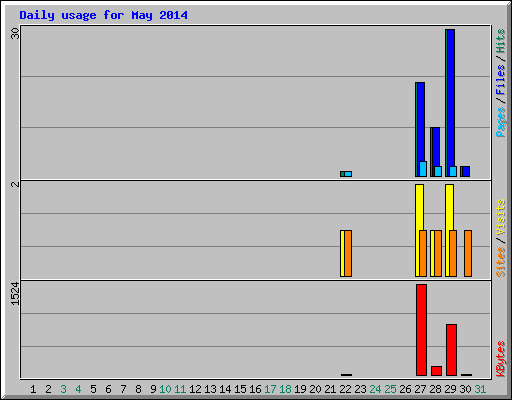Click day 20 on the x-axis
This screenshot has width=512, height=400.
315,389
